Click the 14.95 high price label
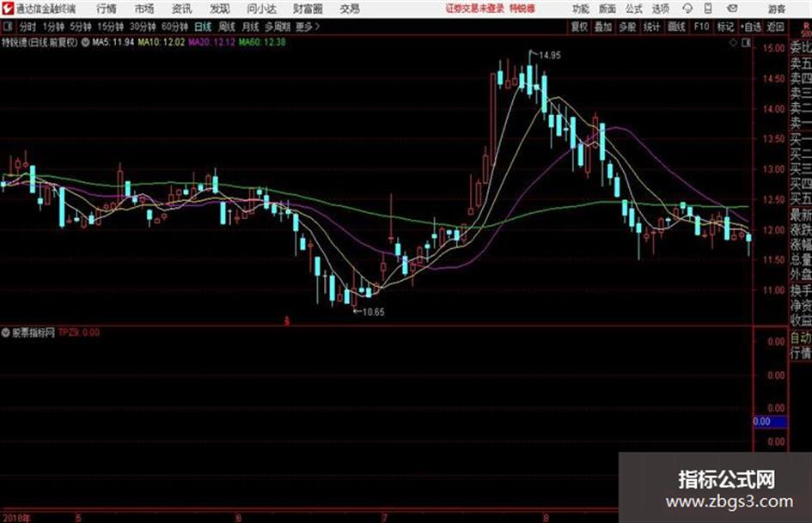Viewport: 812px width, 523px height. pos(549,56)
